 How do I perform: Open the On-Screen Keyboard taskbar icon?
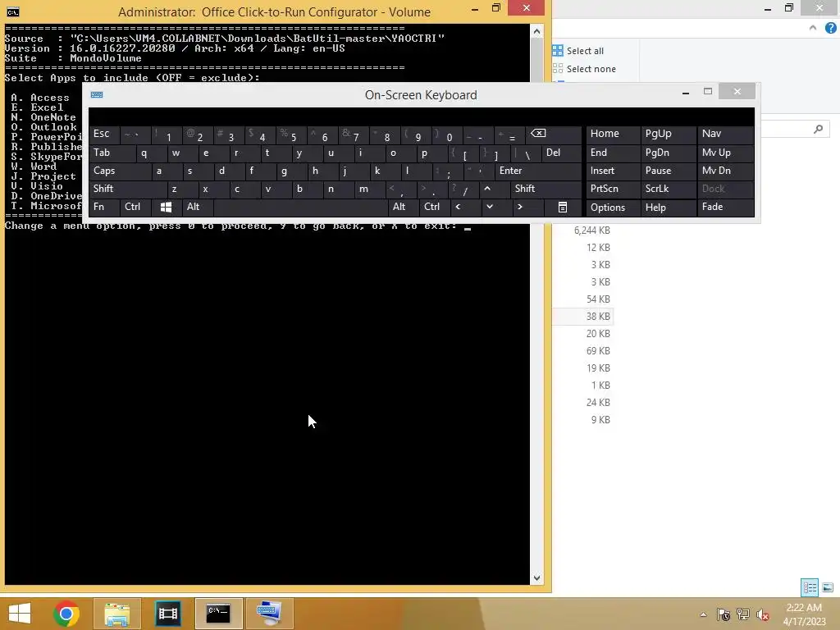(x=269, y=614)
